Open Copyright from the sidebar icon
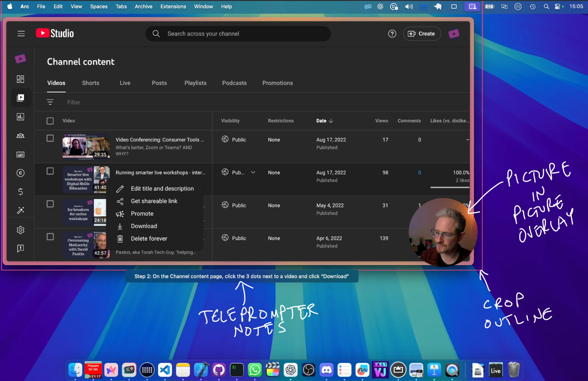588x381 pixels. point(20,173)
